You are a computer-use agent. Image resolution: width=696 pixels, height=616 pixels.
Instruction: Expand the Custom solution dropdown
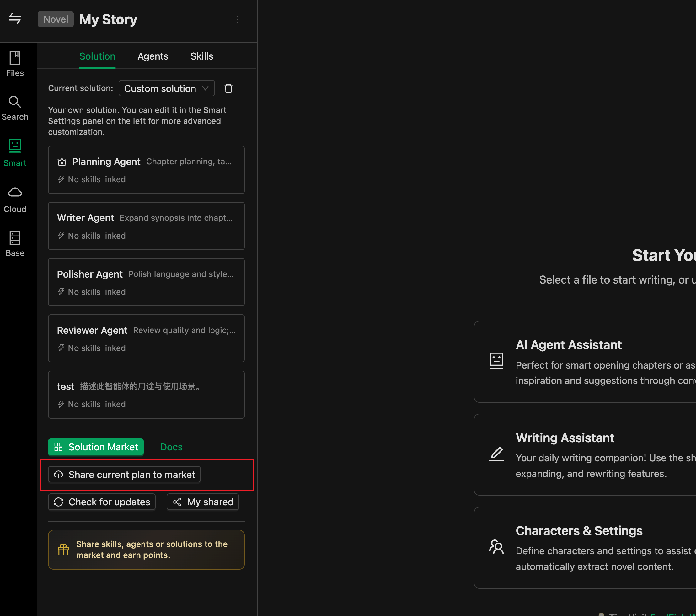167,88
